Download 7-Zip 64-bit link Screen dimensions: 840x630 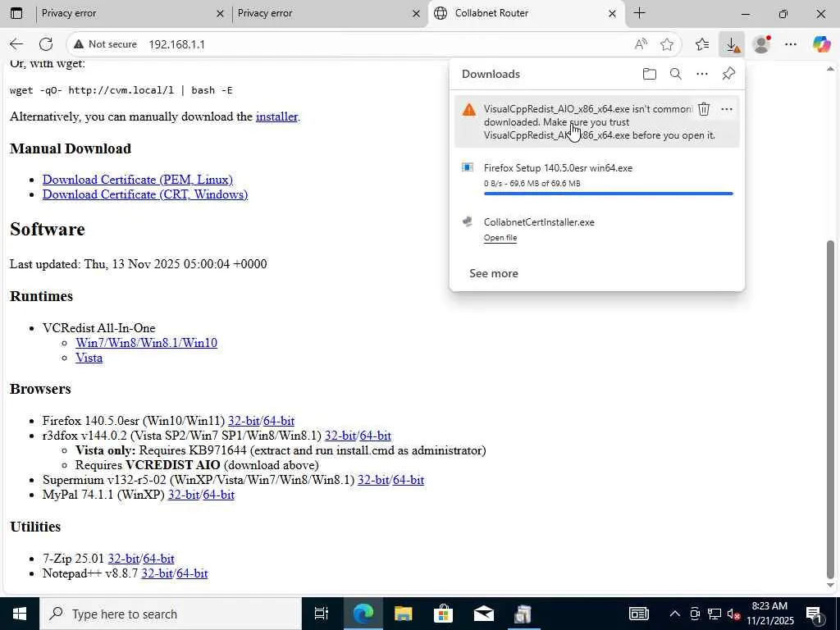click(x=158, y=559)
